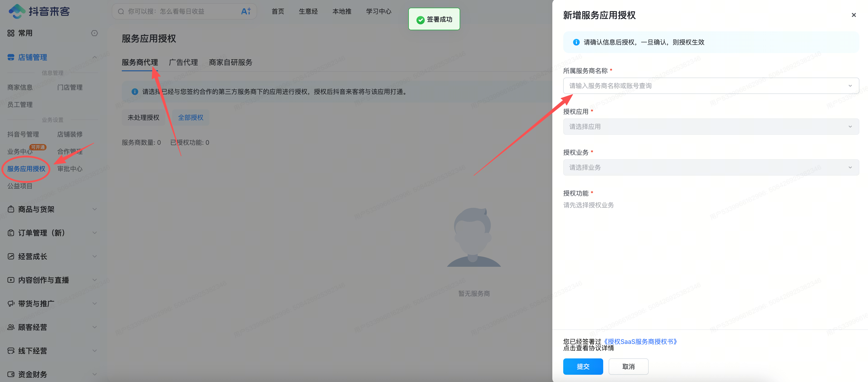Viewport: 868px width, 382px height.
Task: Switch to the 广告代理 tab
Action: coord(183,62)
